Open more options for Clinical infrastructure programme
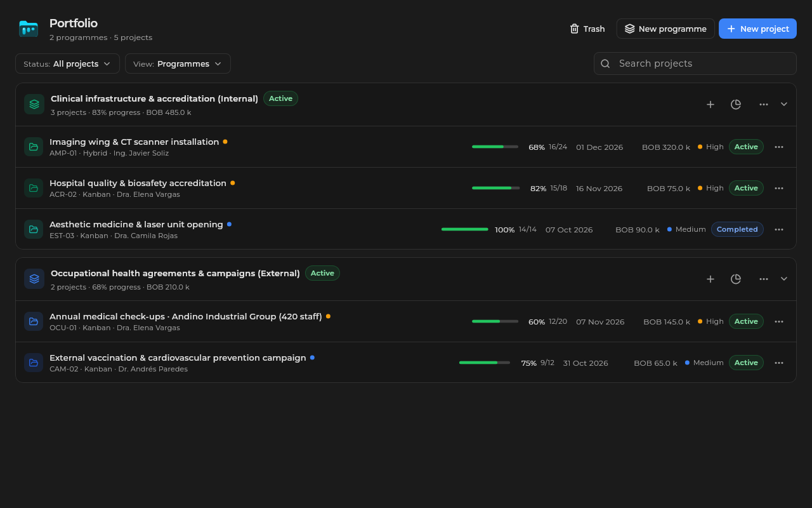Screen dimensions: 812x508 coord(764,104)
